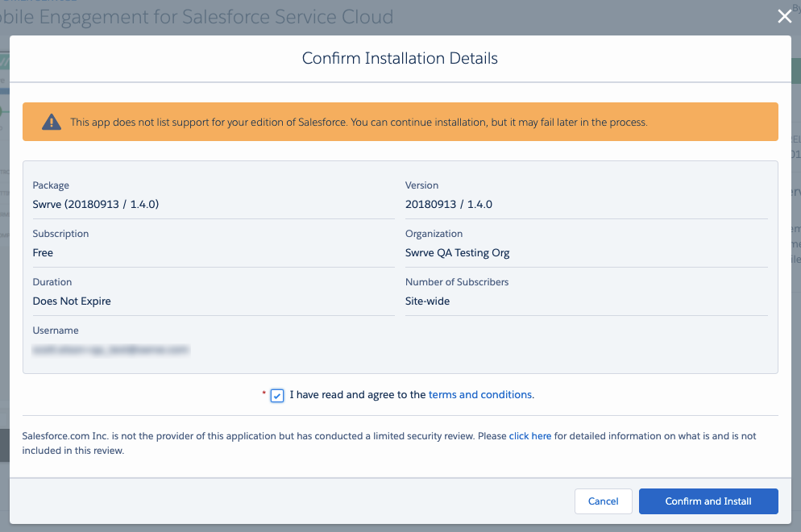The width and height of the screenshot is (801, 532).
Task: Click package value Swrve (20180913 / 1.4.0)
Action: click(96, 205)
